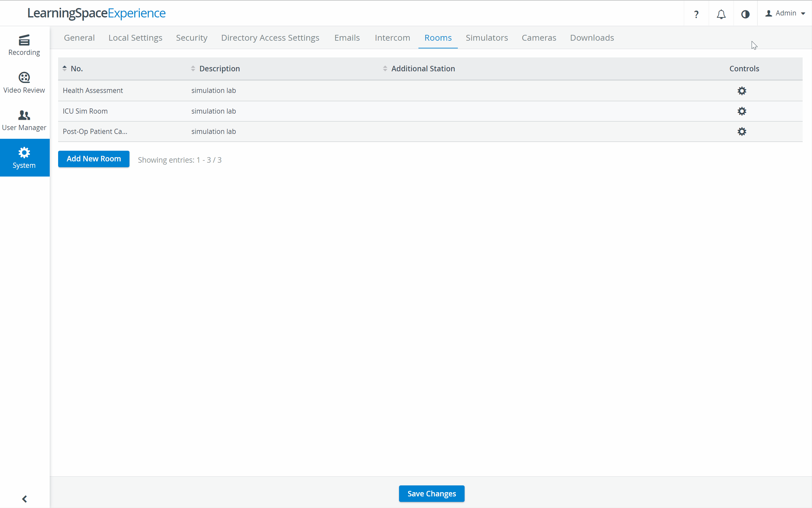812x508 pixels.
Task: Collapse the sidebar with the left chevron
Action: coord(24,499)
